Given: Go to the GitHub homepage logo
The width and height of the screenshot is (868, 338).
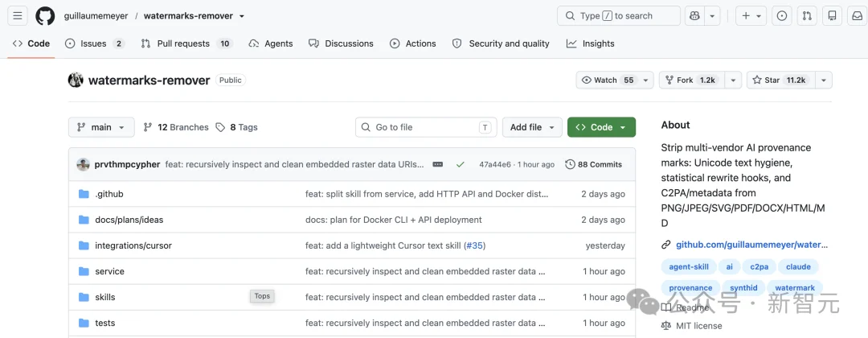Looking at the screenshot, I should click(45, 16).
